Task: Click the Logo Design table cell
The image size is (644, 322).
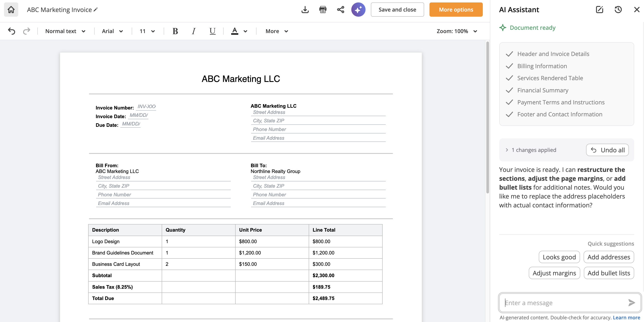Action: click(x=125, y=241)
